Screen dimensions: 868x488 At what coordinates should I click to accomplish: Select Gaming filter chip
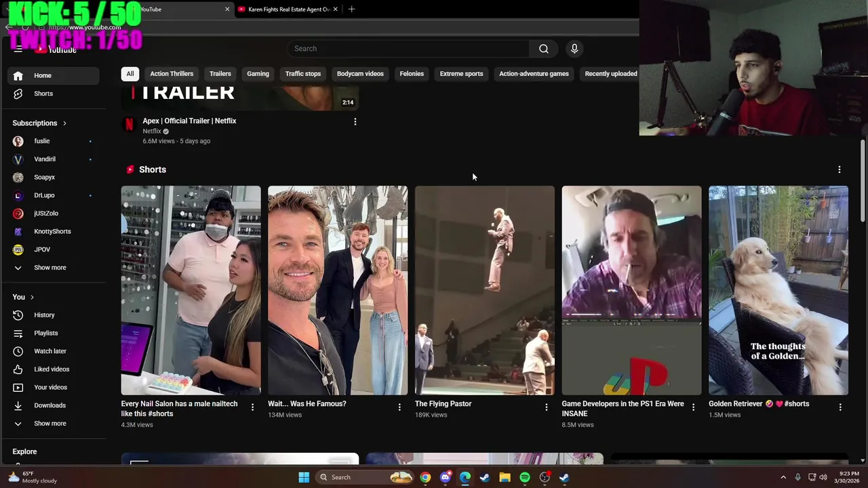(x=258, y=74)
